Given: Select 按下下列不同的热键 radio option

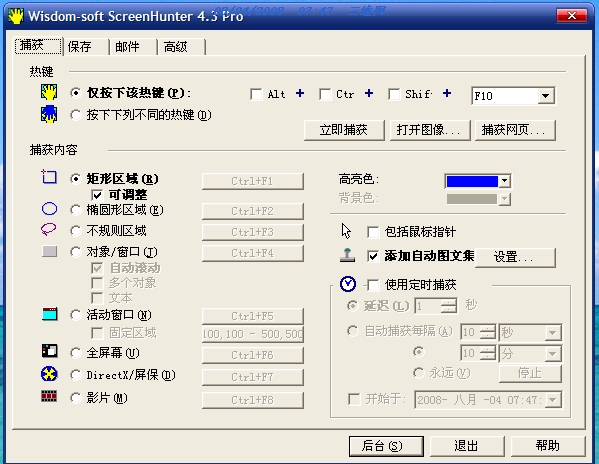Looking at the screenshot, I should tap(76, 115).
